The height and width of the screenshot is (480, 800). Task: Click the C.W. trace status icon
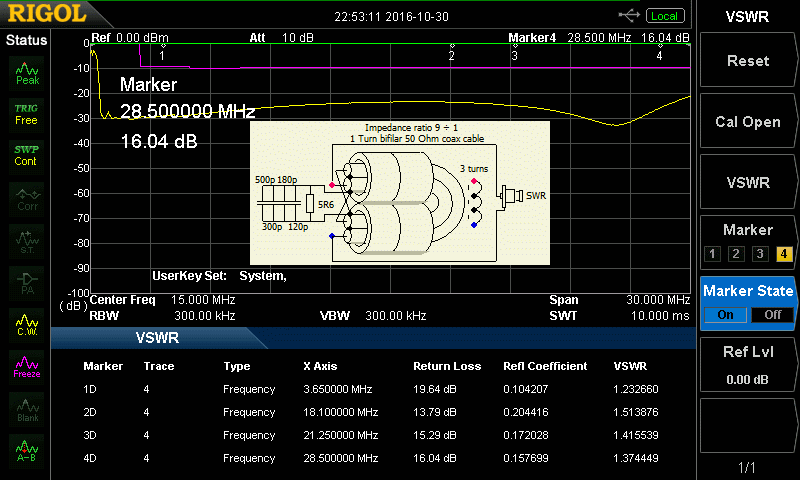(27, 323)
